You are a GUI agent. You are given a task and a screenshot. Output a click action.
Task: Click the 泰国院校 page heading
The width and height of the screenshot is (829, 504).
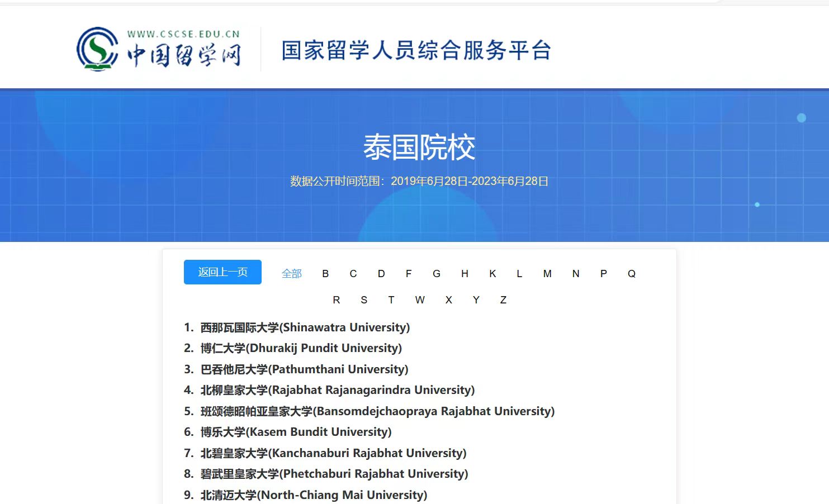(419, 147)
